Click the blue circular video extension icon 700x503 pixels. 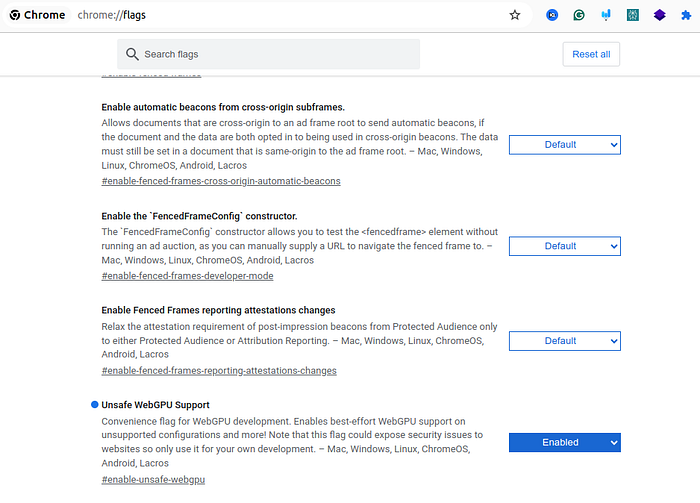[x=552, y=15]
